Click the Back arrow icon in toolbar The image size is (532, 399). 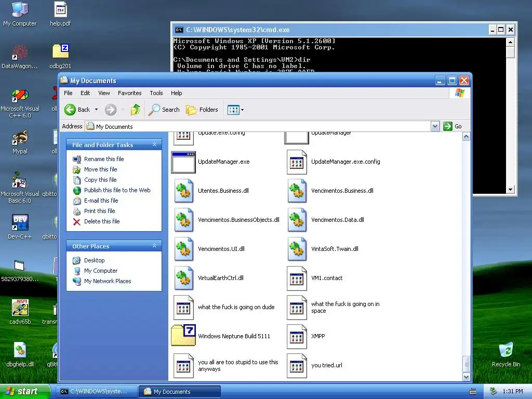(x=70, y=110)
